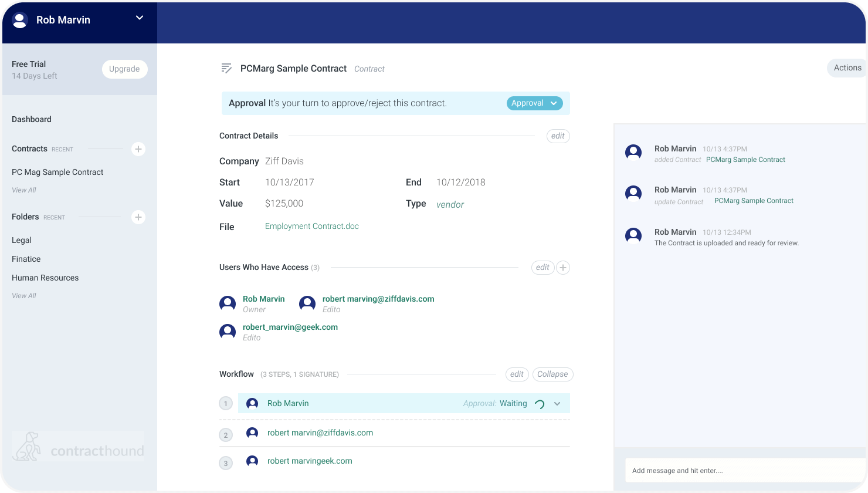Click Rob Marvin profile avatar in header
The height and width of the screenshot is (493, 868).
pos(20,20)
